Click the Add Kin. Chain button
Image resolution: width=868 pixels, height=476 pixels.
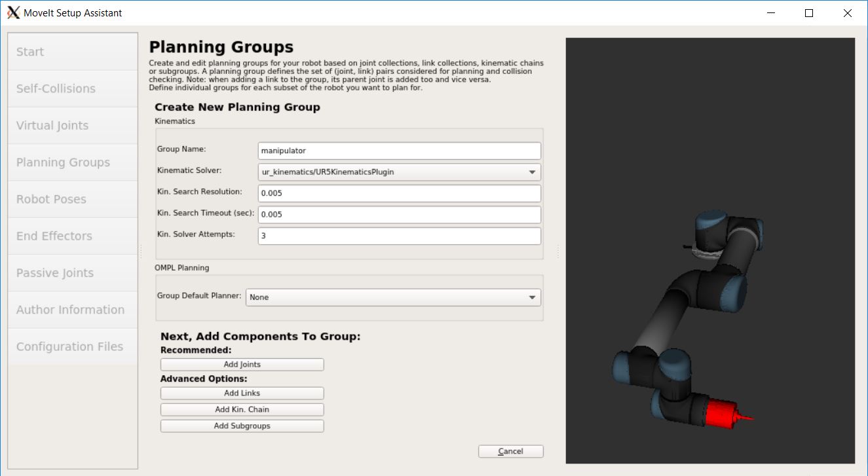click(x=242, y=409)
